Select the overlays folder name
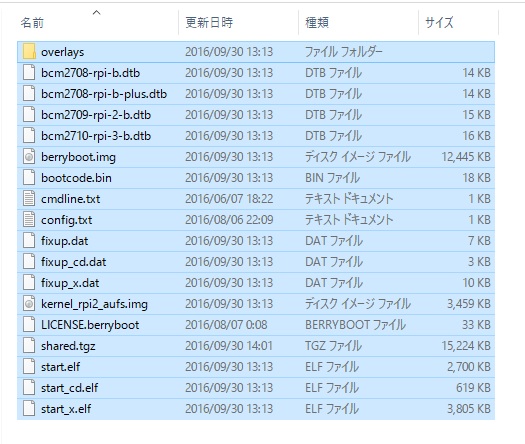The image size is (525, 444). (63, 52)
